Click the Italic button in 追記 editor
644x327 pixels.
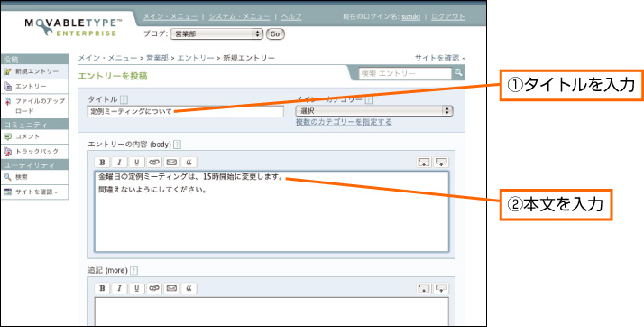click(x=119, y=288)
